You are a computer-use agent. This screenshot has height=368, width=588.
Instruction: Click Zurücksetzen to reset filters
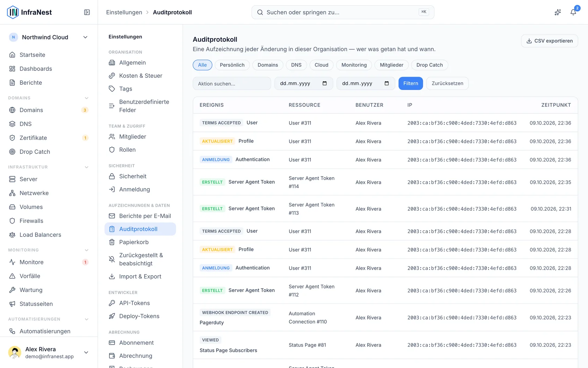(x=447, y=83)
